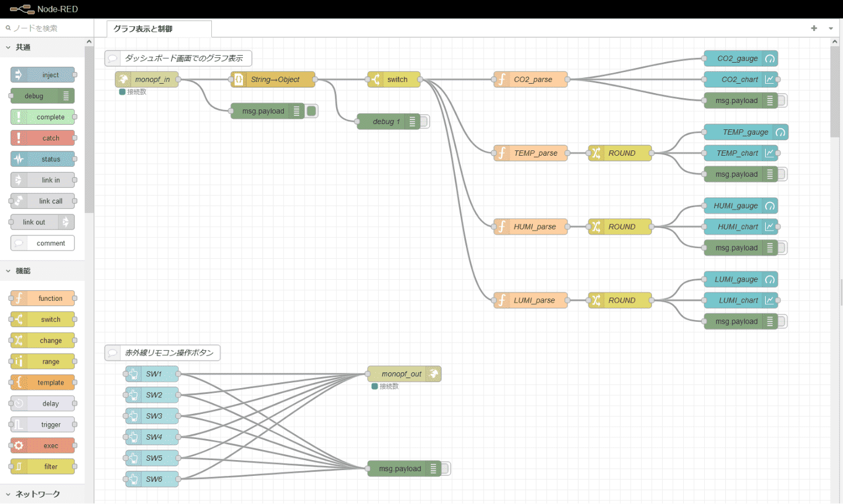Click the TEMP_chart node chart icon
The image size is (843, 504).
(770, 153)
